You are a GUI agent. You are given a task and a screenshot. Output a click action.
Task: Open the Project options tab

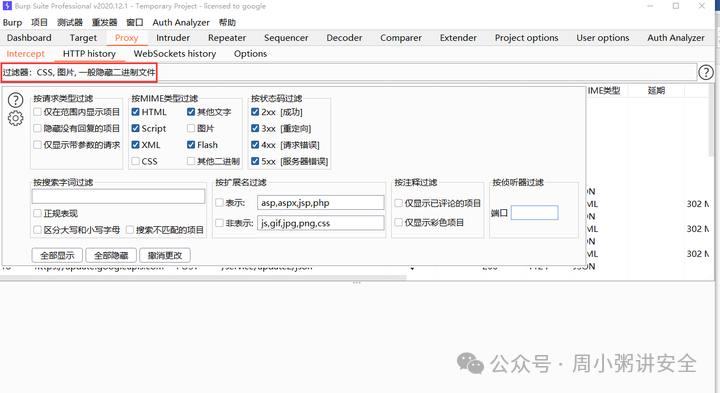click(527, 38)
